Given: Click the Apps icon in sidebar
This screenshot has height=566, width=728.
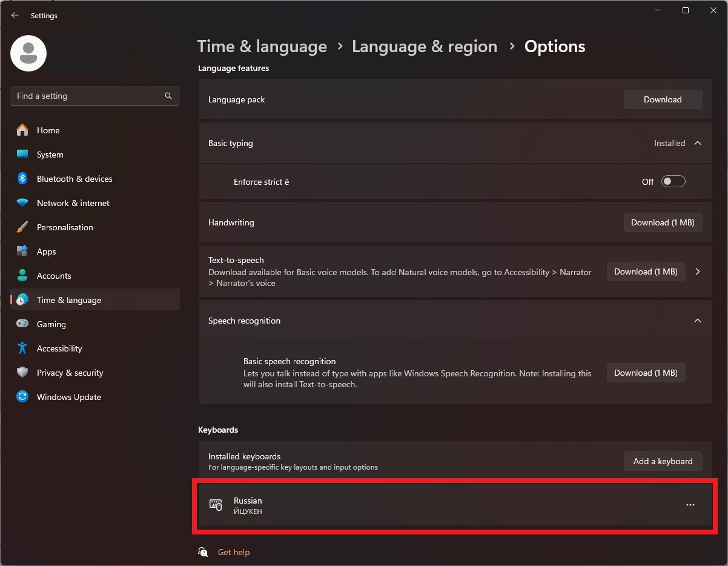Looking at the screenshot, I should [x=22, y=251].
